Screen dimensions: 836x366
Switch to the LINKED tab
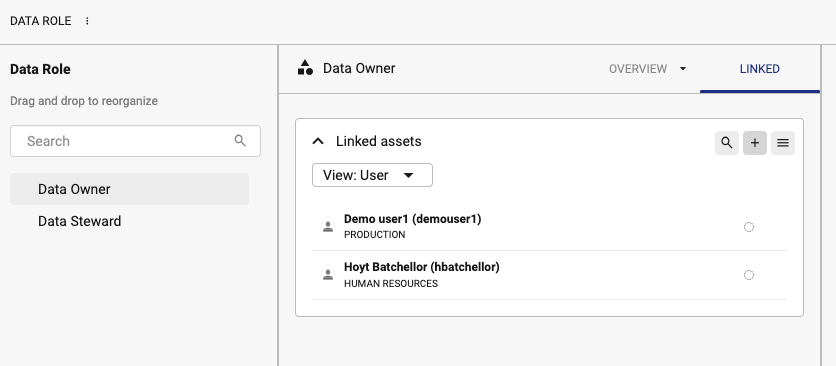(760, 69)
